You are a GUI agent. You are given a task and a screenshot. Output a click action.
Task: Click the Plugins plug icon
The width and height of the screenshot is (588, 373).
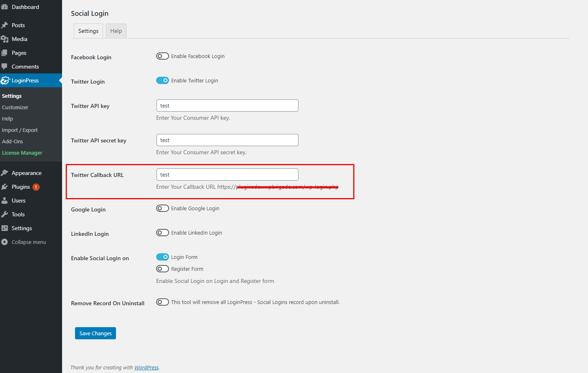click(x=4, y=187)
